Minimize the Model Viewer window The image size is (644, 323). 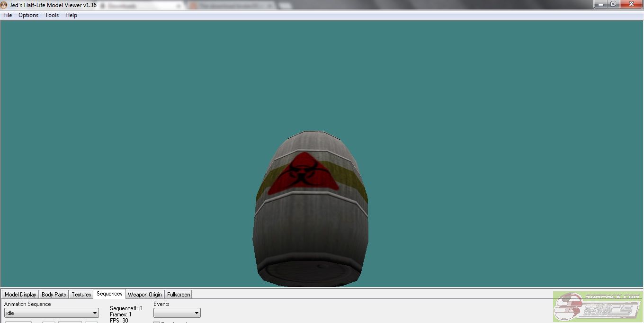(x=600, y=4)
